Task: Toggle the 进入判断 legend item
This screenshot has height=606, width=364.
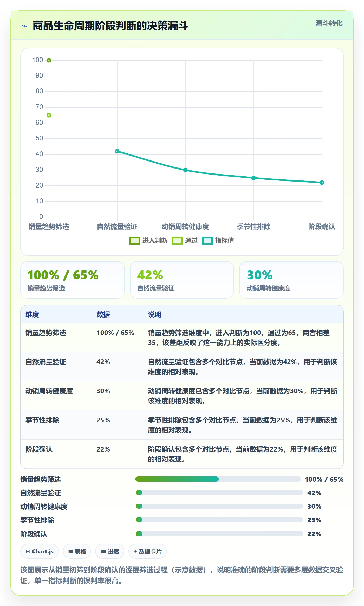Action: tap(148, 241)
